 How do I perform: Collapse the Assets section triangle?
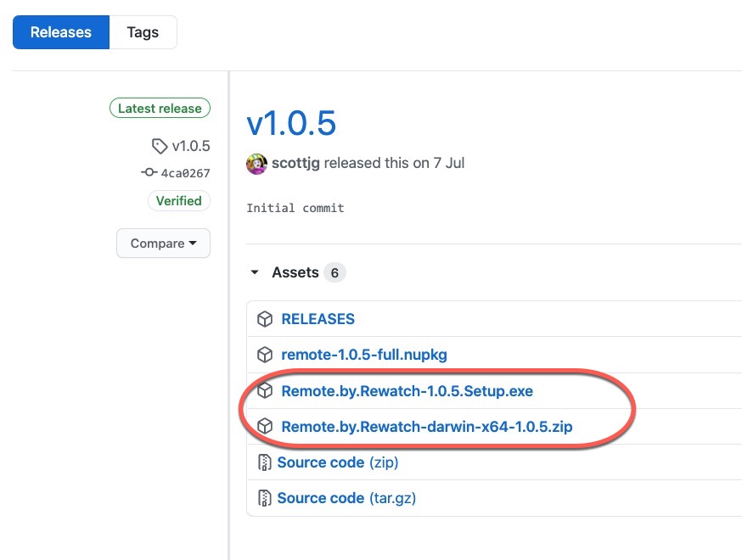click(255, 273)
